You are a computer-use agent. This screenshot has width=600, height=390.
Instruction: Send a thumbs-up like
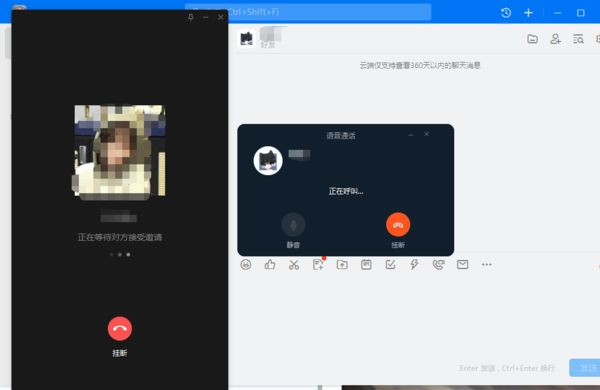(x=270, y=264)
